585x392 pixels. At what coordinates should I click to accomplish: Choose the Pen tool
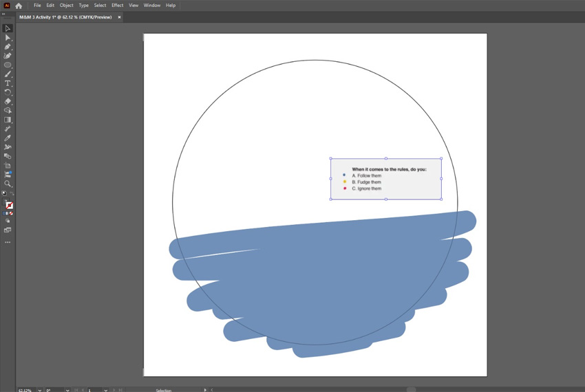8,47
